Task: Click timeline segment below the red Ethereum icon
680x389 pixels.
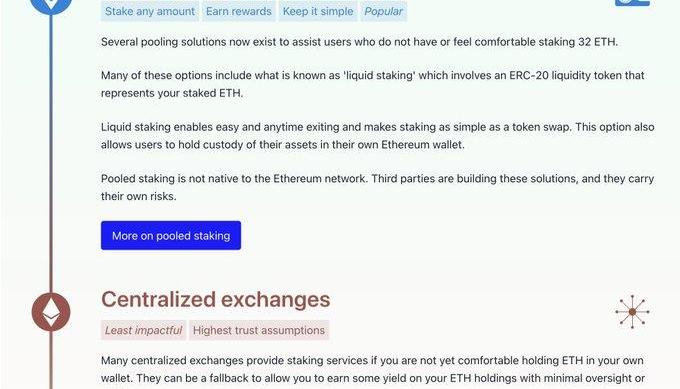Action: point(51,360)
